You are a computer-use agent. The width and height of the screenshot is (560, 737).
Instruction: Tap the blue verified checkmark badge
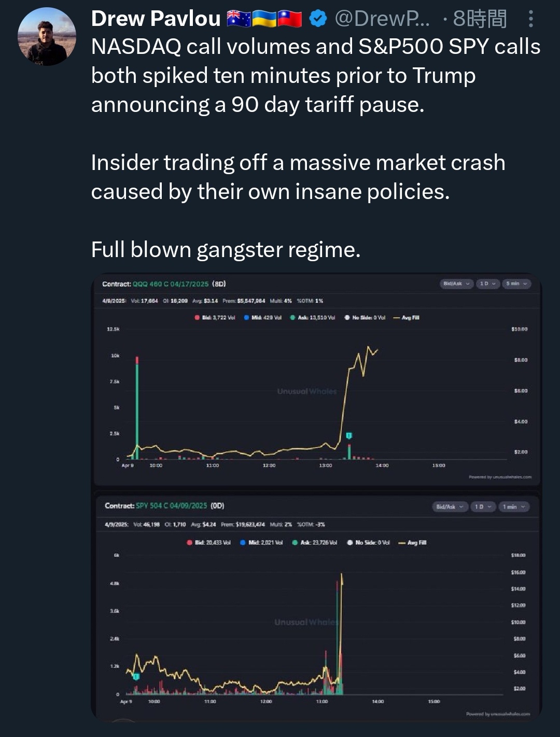(x=318, y=19)
